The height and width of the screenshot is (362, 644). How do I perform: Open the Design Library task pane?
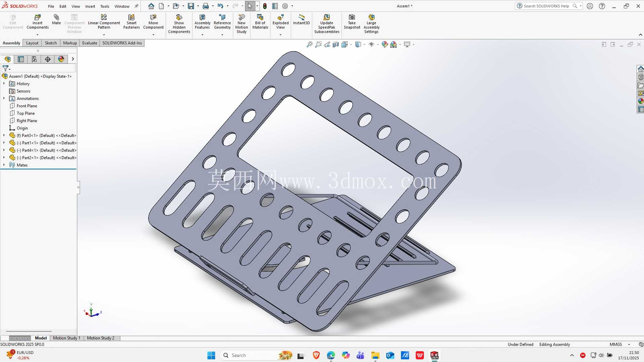click(x=641, y=77)
